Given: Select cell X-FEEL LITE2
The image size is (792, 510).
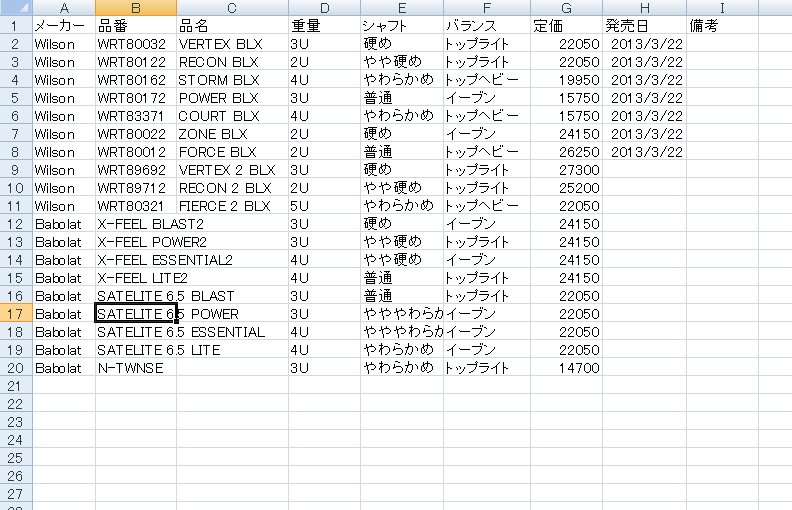Looking at the screenshot, I should click(x=136, y=278).
